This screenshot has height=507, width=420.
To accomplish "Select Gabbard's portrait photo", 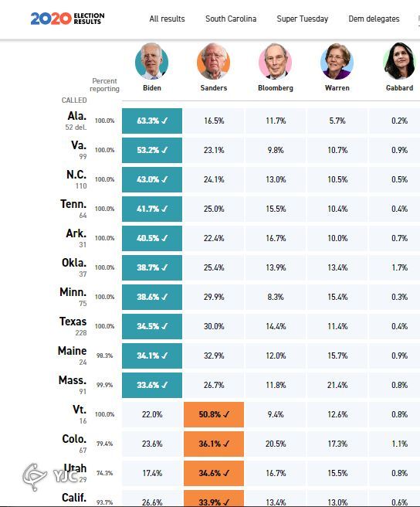I will point(399,61).
